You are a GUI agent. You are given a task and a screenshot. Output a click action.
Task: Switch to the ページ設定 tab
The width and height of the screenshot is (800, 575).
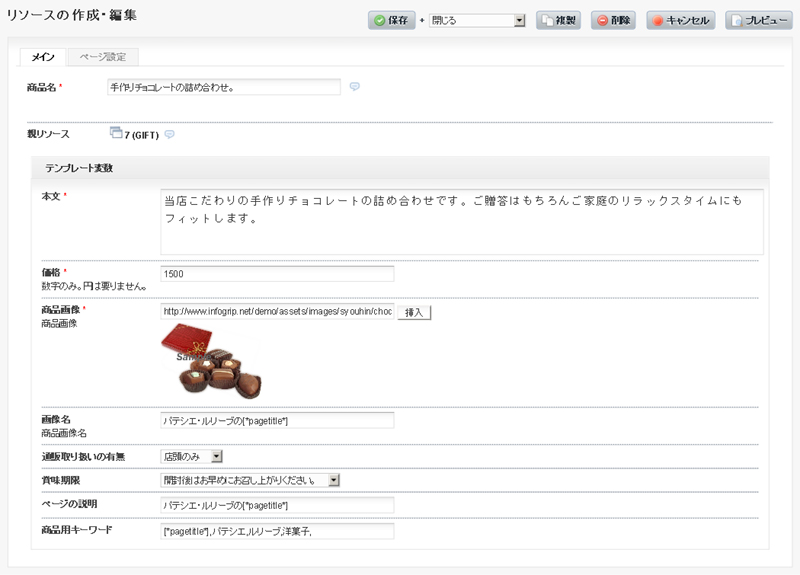pyautogui.click(x=103, y=57)
